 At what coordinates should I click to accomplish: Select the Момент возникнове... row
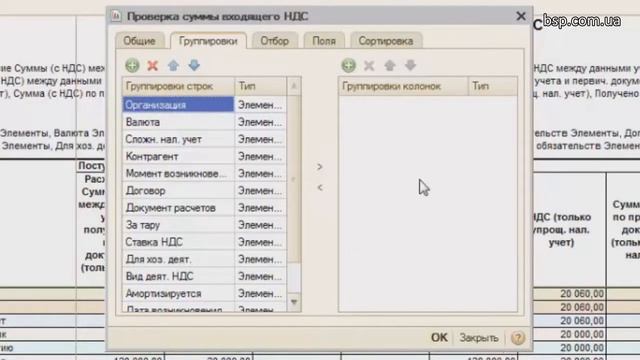pyautogui.click(x=178, y=173)
